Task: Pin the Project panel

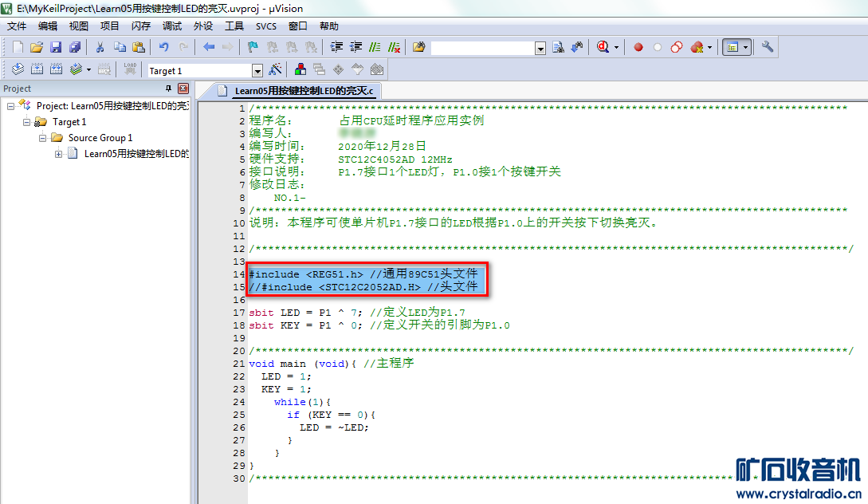Action: tap(168, 89)
